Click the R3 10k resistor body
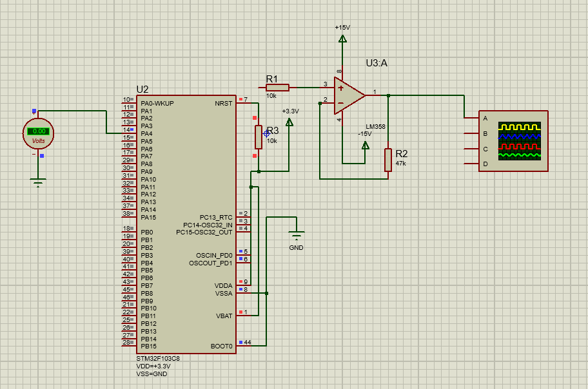 [258, 137]
